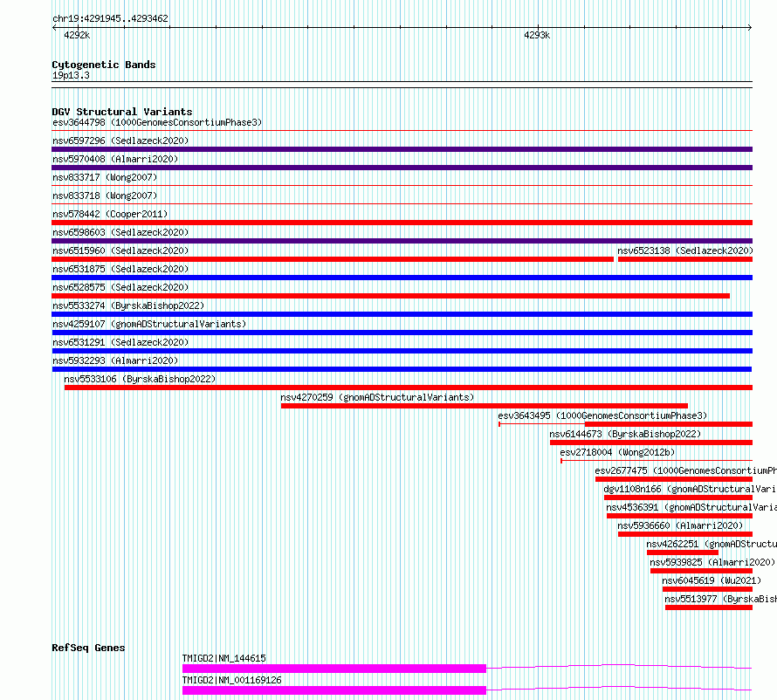Click the chr19:4291945..4293462 coordinate label
The width and height of the screenshot is (777, 700).
(x=111, y=18)
